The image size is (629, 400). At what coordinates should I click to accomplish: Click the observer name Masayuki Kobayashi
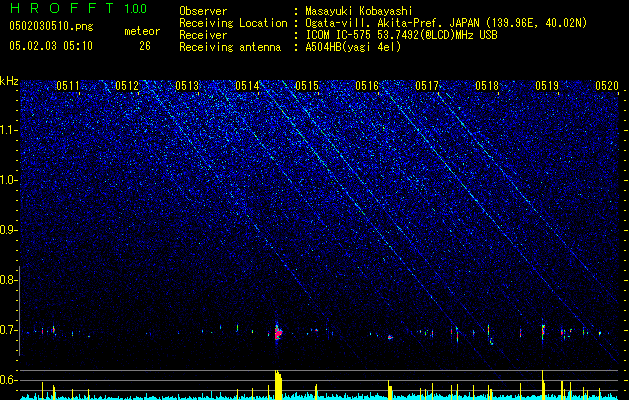click(x=359, y=11)
